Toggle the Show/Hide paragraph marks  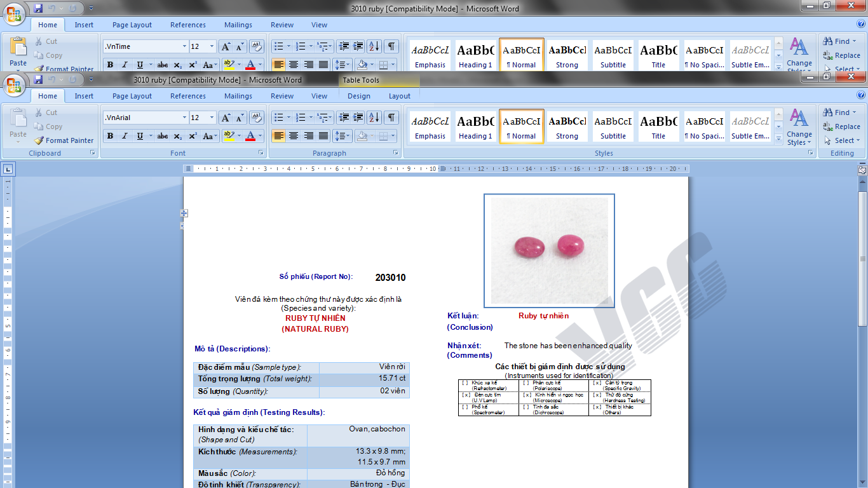pos(390,118)
